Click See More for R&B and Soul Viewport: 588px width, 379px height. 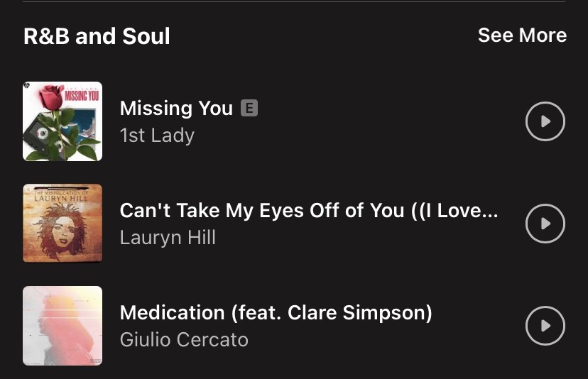coord(522,35)
